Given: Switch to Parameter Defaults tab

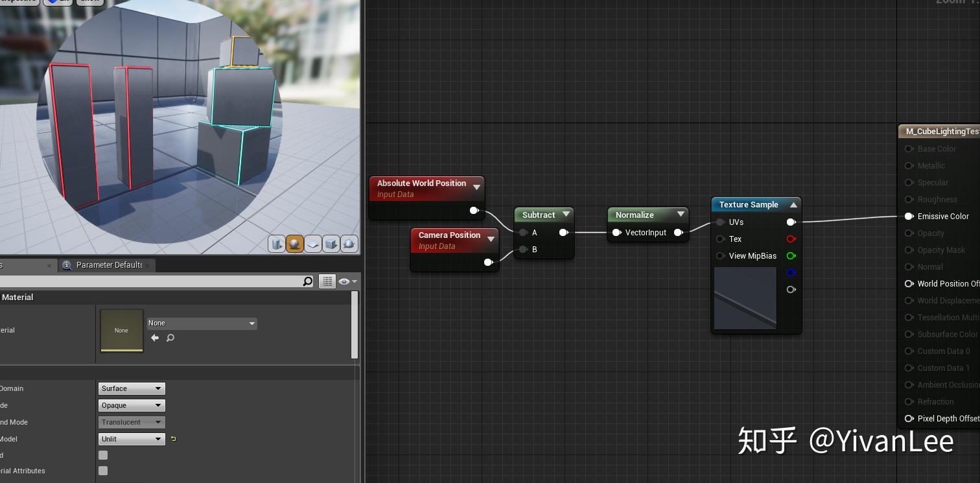Looking at the screenshot, I should (x=108, y=265).
